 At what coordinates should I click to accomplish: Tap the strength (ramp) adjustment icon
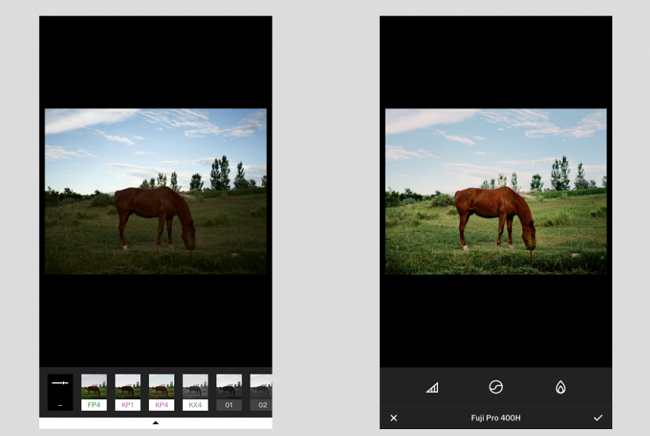point(432,388)
